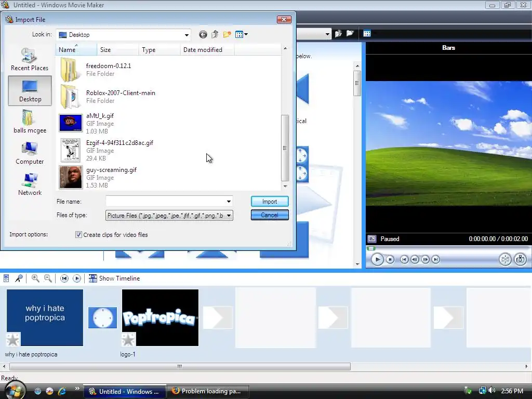Zoom in on the storyboard

[x=35, y=278]
